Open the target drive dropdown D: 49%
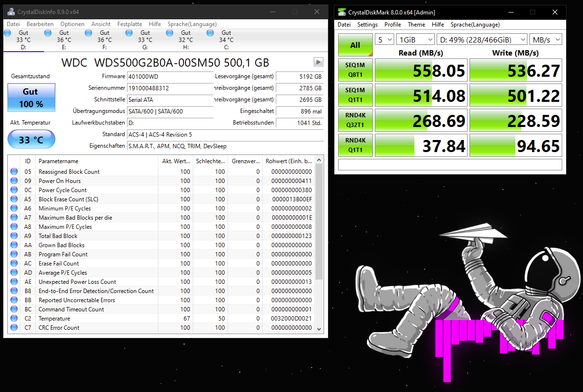 (x=482, y=40)
